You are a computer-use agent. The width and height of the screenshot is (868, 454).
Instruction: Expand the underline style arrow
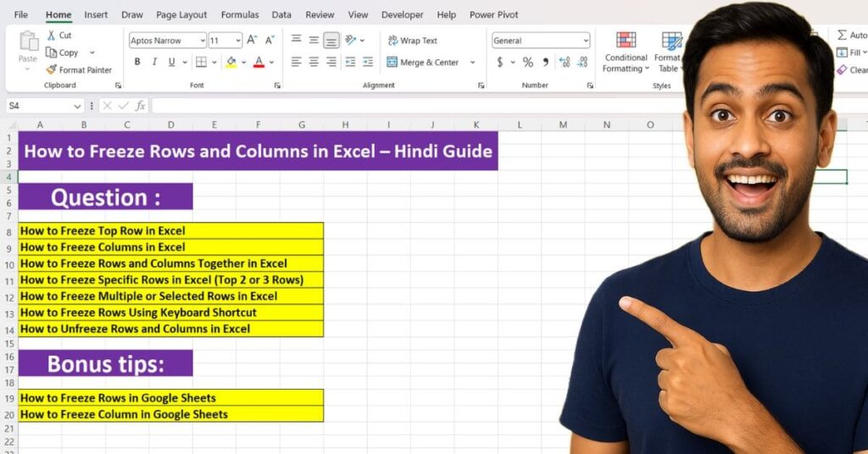(185, 63)
